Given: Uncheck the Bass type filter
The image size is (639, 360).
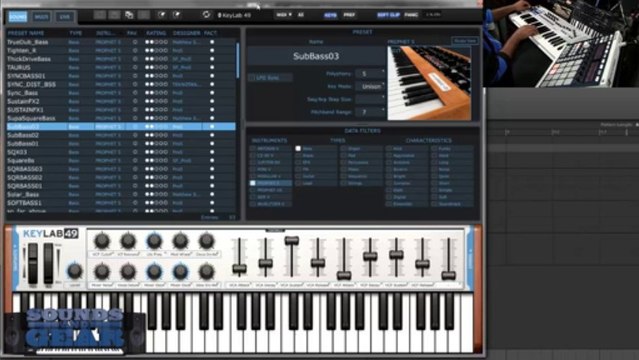Looking at the screenshot, I should 298,148.
